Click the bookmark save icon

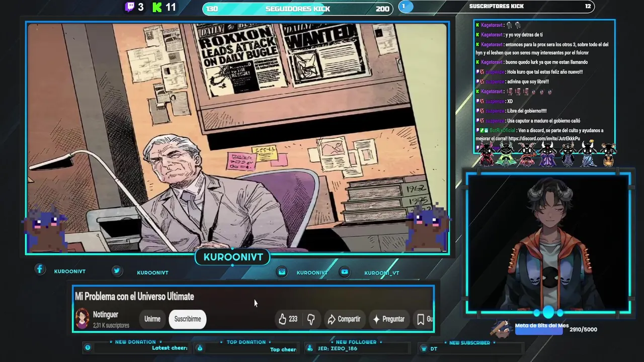421,319
